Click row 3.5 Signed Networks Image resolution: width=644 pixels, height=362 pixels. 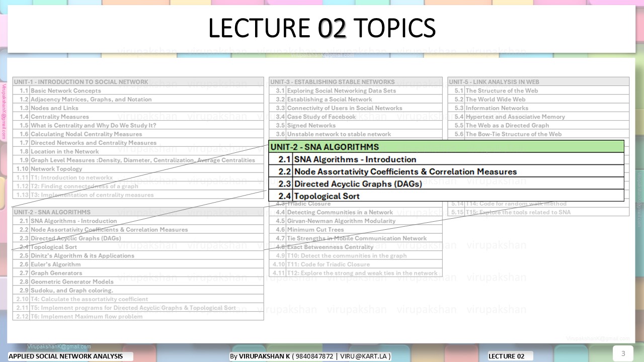[356, 125]
